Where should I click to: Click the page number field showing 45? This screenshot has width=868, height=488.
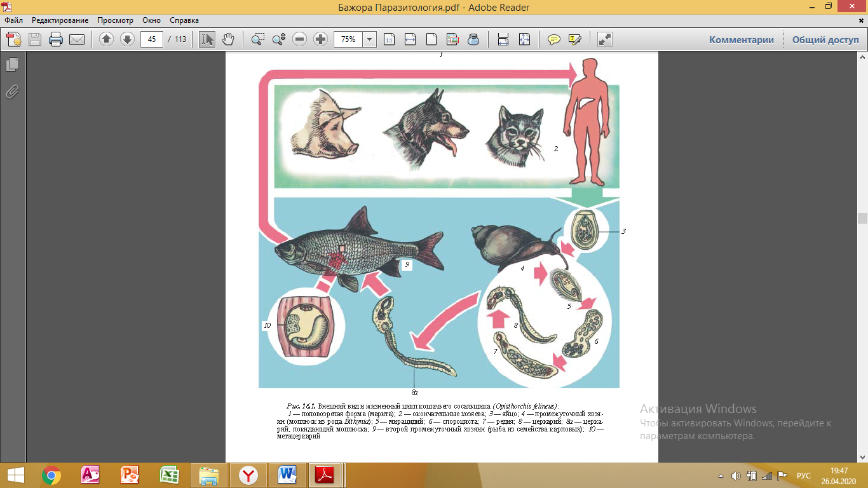click(x=152, y=39)
